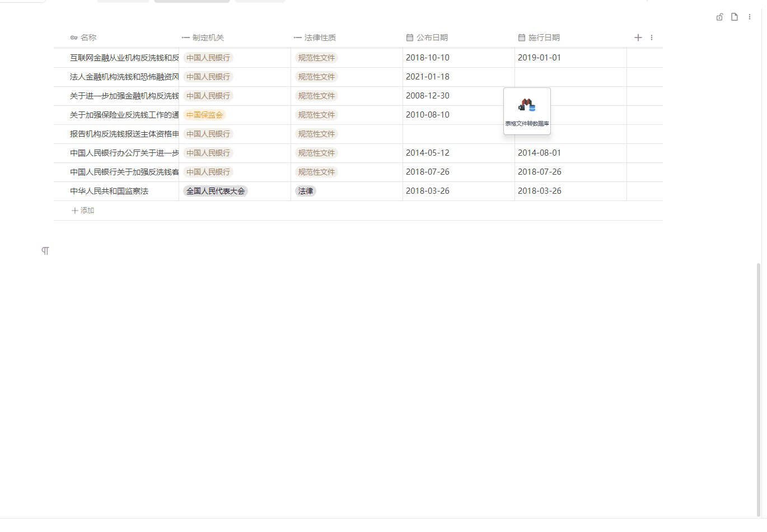767x532 pixels.
Task: Click 中国人民银行 tag in the 法人金融机构 row
Action: point(208,77)
